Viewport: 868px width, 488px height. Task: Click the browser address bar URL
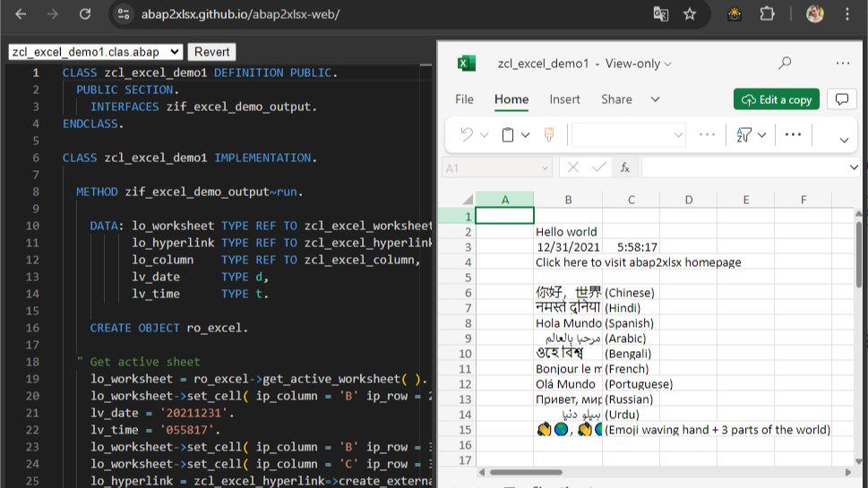240,13
